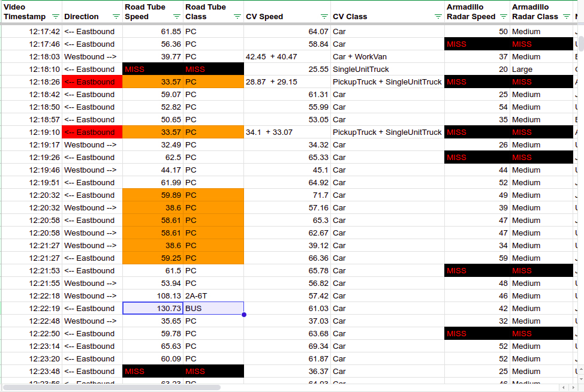Open the filter for Video Timestamp column
The width and height of the screenshot is (584, 392).
[56, 16]
